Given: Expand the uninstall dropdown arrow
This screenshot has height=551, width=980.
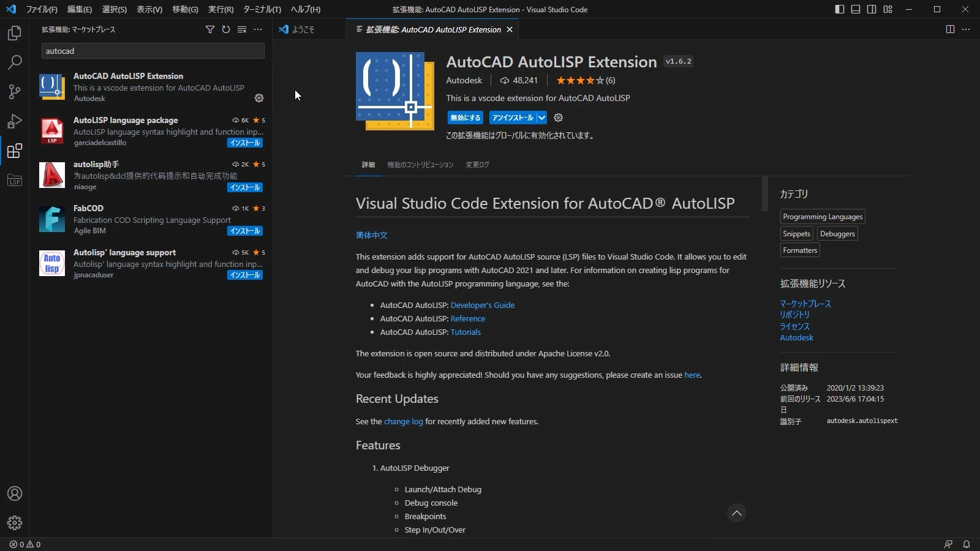Looking at the screenshot, I should point(541,118).
